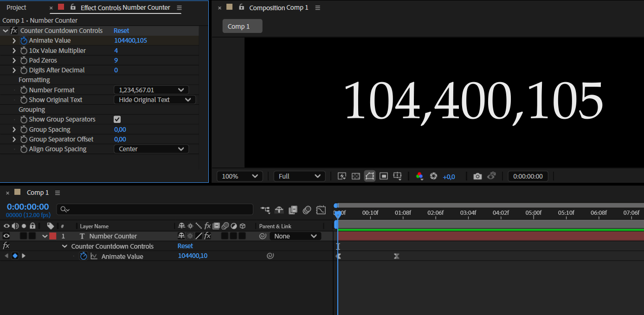Click the Graph Editor icon
This screenshot has width=644, height=315.
tap(321, 210)
